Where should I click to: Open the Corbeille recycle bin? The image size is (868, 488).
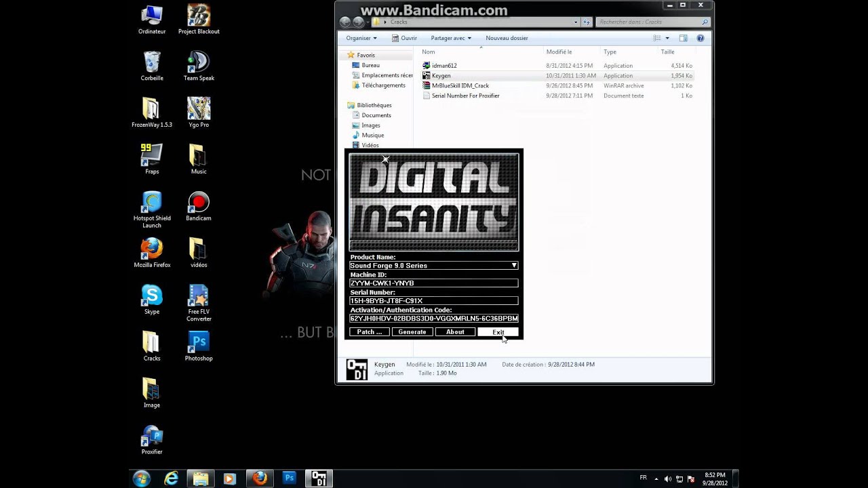click(x=152, y=66)
